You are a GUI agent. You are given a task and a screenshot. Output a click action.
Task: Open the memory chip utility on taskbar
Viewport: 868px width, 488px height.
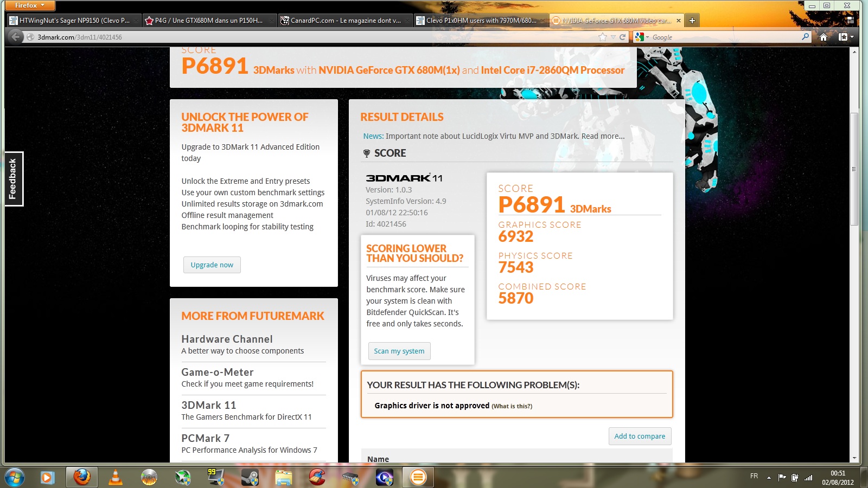350,478
